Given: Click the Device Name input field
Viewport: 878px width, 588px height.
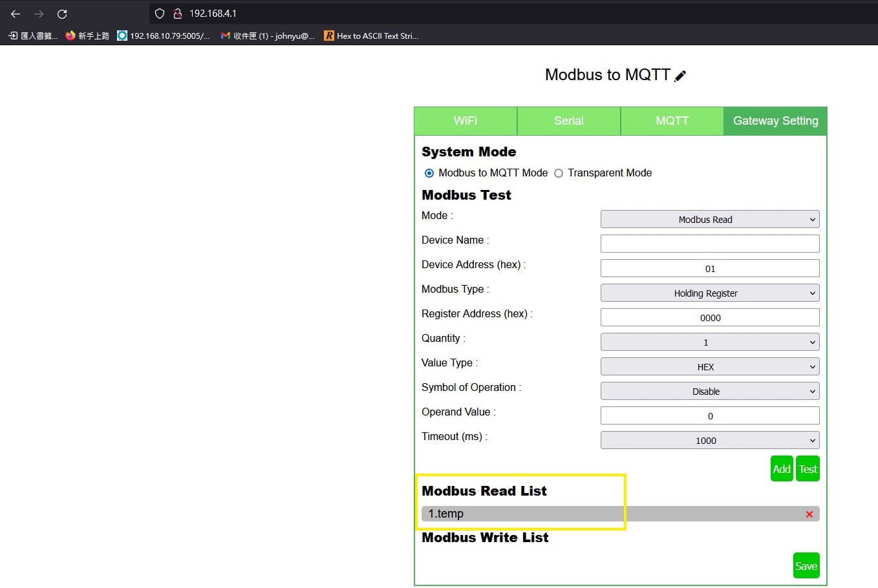Looking at the screenshot, I should [709, 244].
